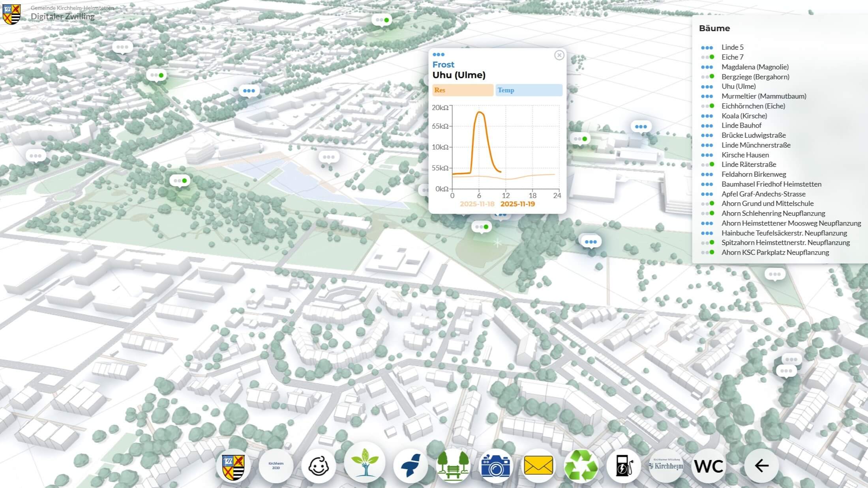Click the 2025-11-18 date label
The height and width of the screenshot is (488, 868).
(x=477, y=204)
